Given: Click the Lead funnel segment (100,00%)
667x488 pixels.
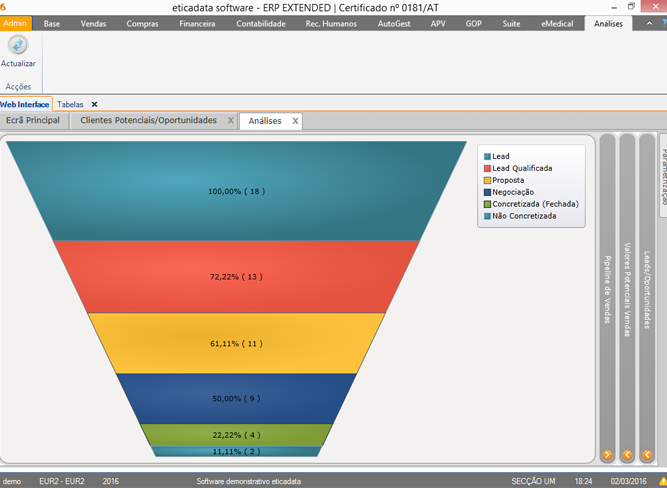Looking at the screenshot, I should (x=236, y=191).
